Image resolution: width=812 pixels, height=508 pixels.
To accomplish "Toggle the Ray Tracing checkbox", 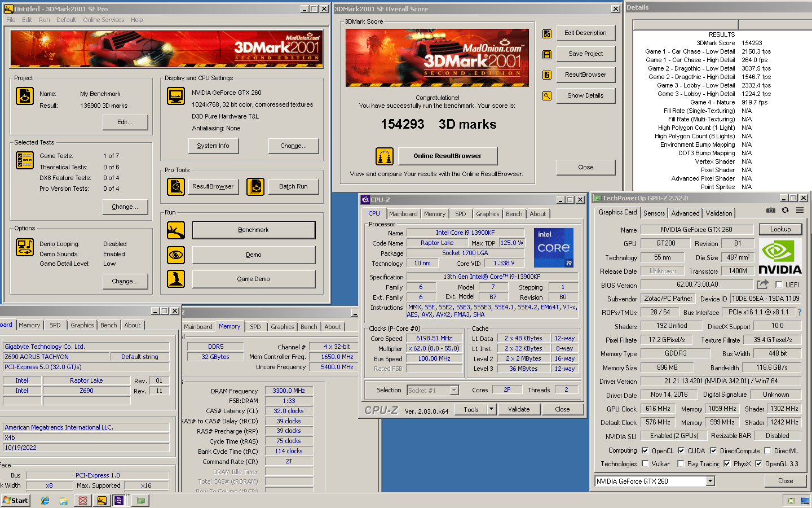I will coord(681,464).
